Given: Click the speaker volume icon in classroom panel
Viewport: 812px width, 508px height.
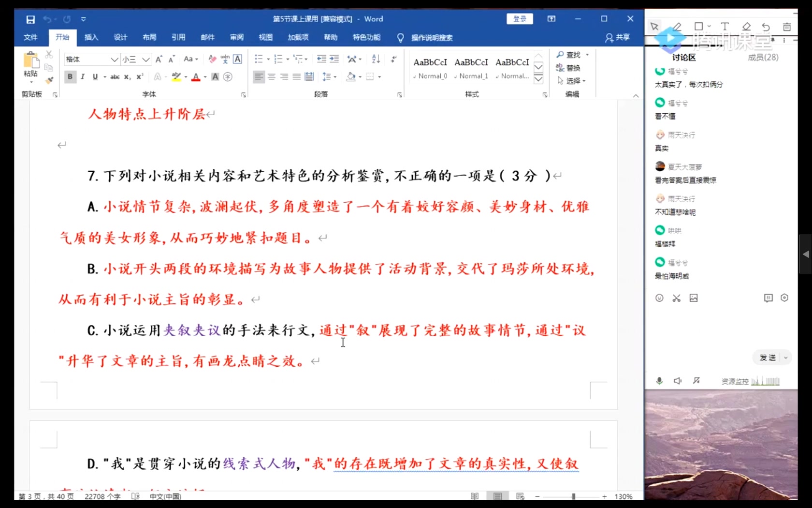Looking at the screenshot, I should [x=678, y=381].
